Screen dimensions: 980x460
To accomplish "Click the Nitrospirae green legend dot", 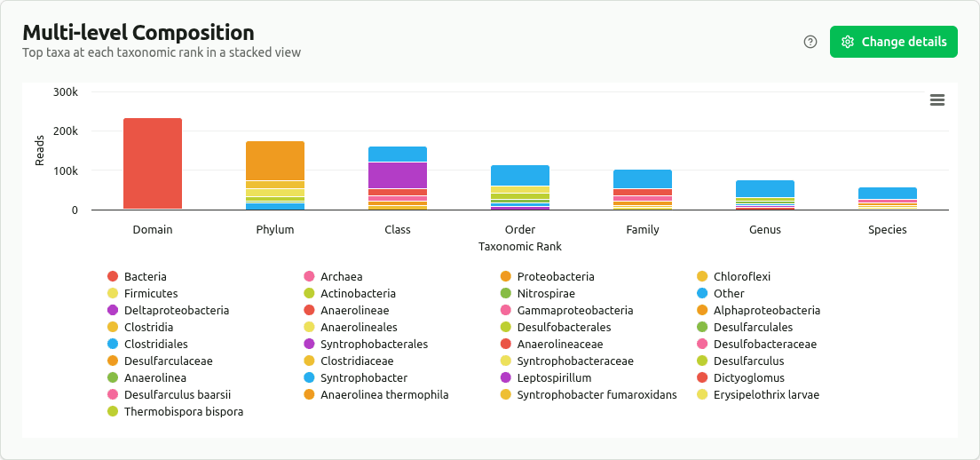I will [506, 294].
